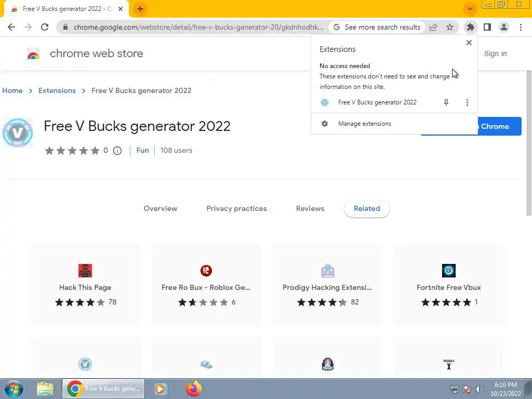The image size is (532, 399).
Task: Click the Chrome Web Store rainbow logo
Action: coord(33,54)
